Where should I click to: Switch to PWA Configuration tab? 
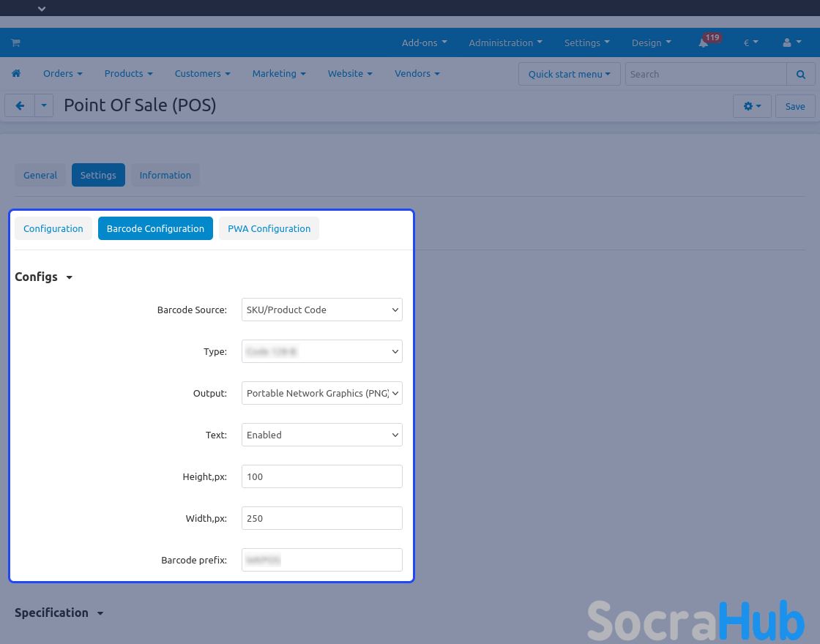click(x=269, y=228)
